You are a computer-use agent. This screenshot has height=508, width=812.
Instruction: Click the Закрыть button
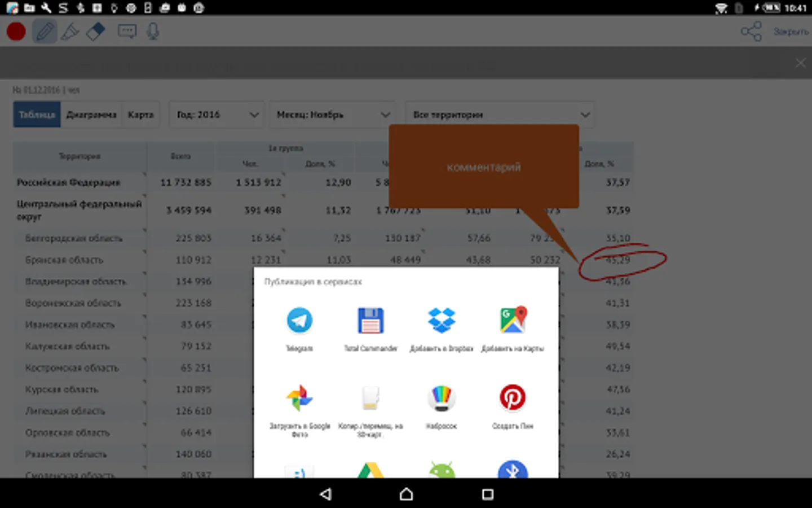pos(791,32)
